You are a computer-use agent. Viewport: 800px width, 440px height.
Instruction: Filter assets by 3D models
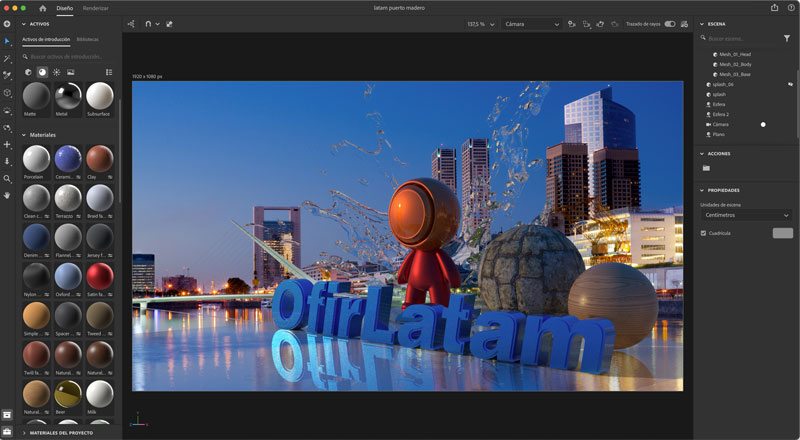tap(28, 72)
